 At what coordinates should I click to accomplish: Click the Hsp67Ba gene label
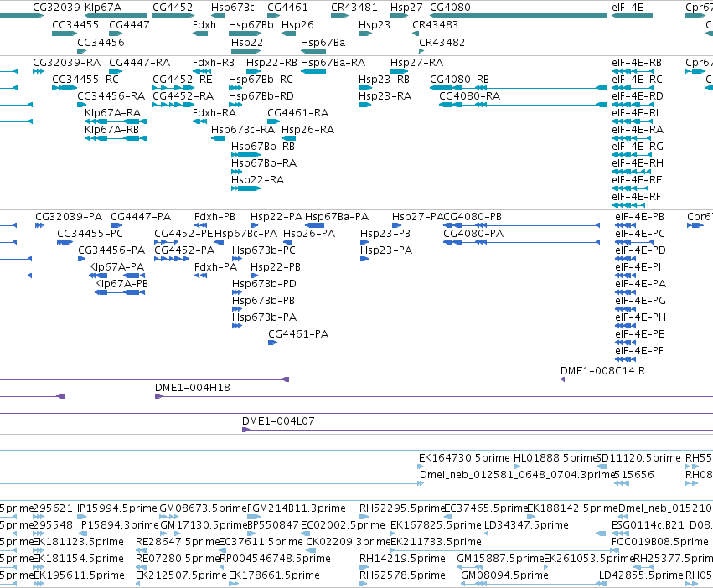click(323, 43)
